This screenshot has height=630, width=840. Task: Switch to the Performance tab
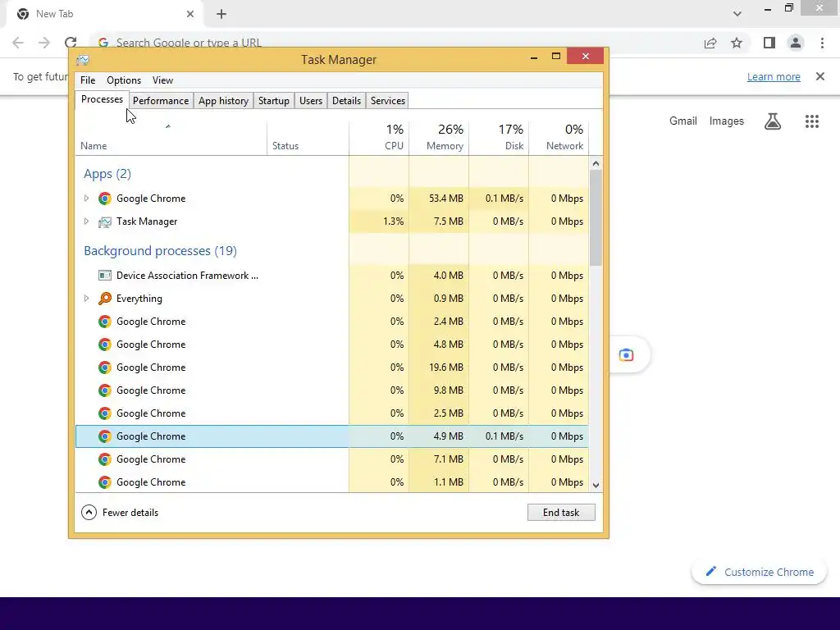[x=161, y=101]
